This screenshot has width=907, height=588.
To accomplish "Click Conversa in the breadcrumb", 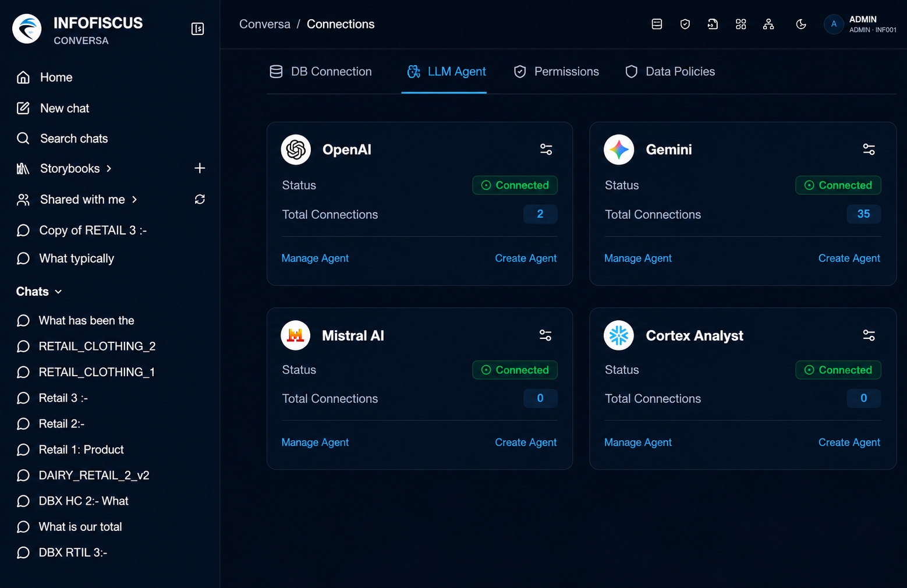I will (265, 24).
